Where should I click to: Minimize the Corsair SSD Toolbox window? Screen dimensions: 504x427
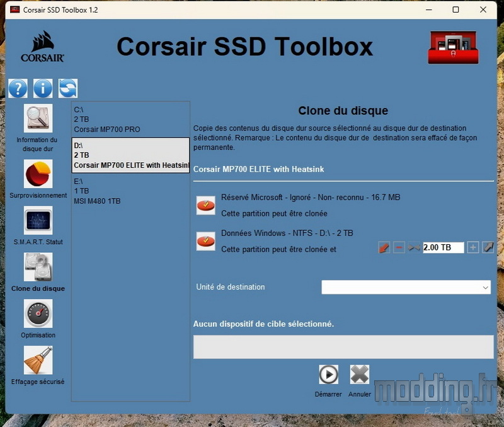click(429, 9)
